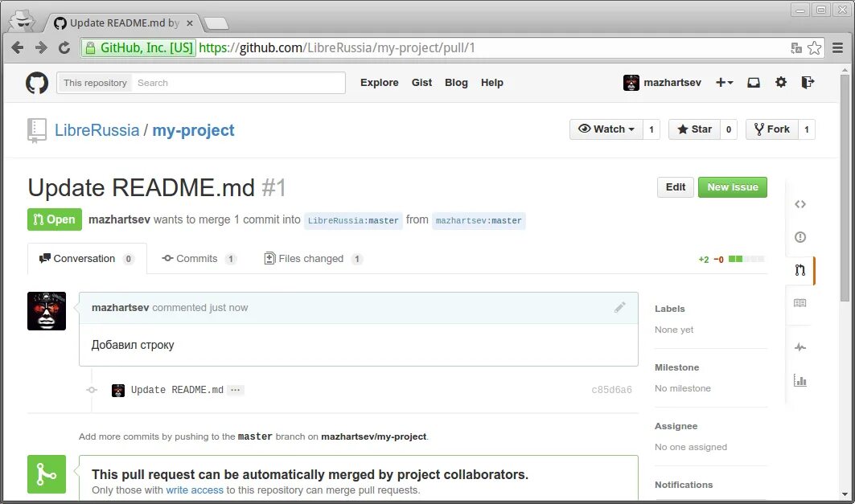Open Explore in top navigation
Viewport: 855px width, 504px height.
click(379, 83)
